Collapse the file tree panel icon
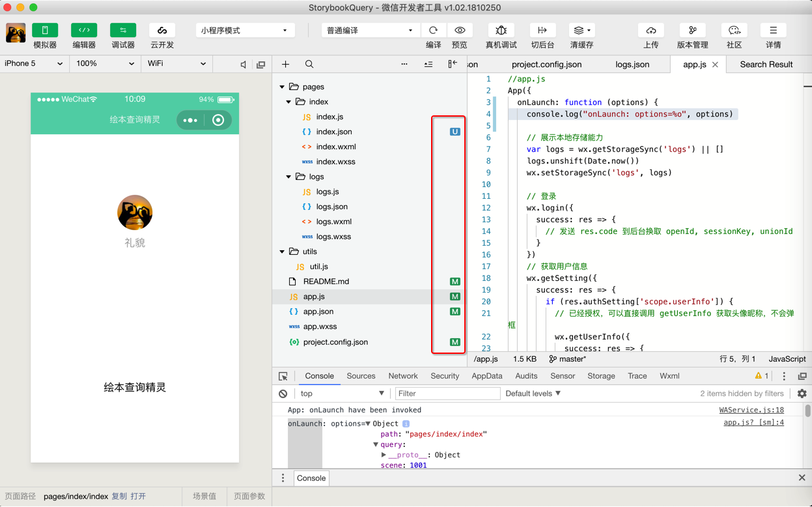812x507 pixels. point(453,64)
